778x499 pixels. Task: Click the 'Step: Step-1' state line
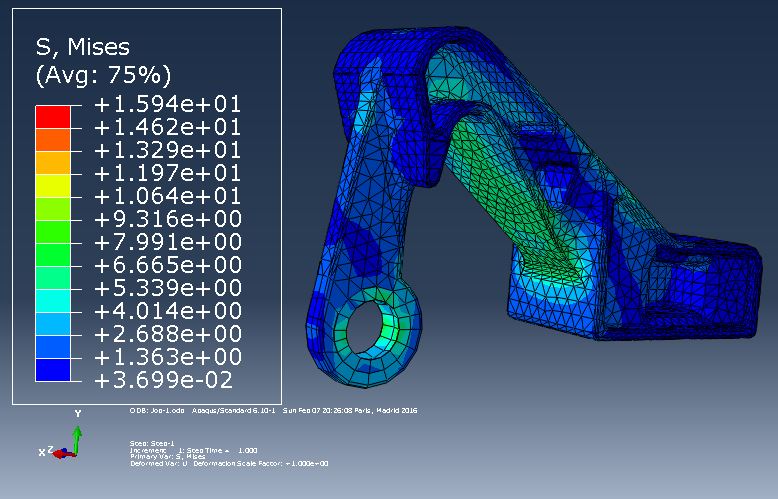point(152,443)
